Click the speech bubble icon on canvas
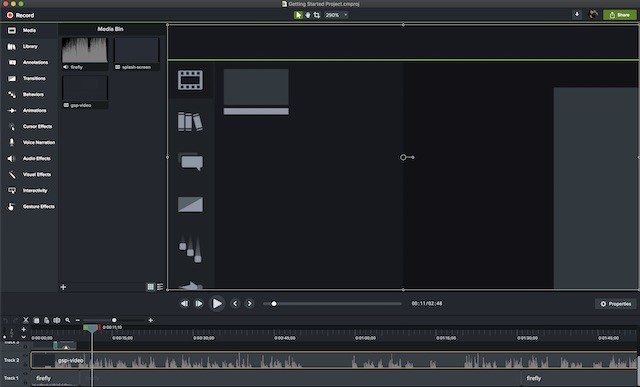 tap(191, 162)
